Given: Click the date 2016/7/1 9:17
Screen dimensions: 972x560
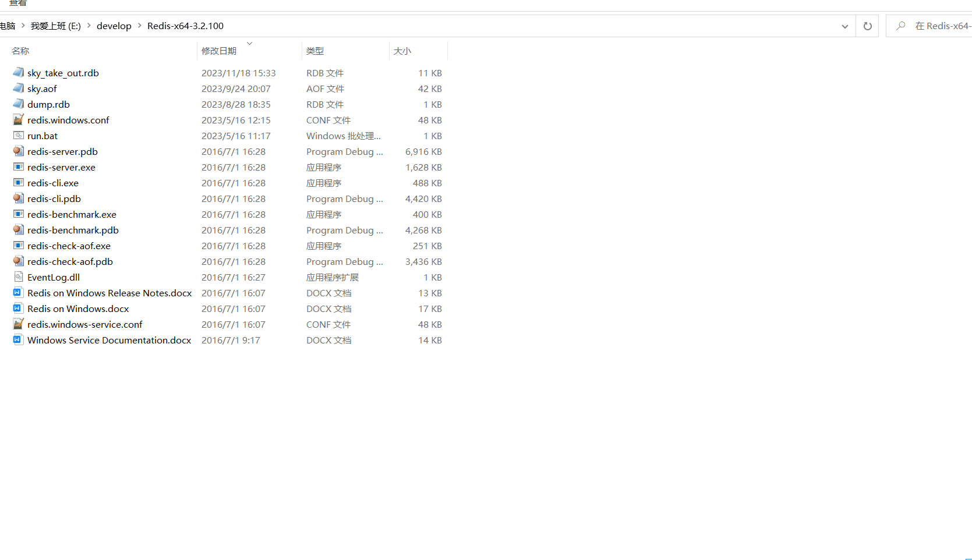Looking at the screenshot, I should [231, 340].
